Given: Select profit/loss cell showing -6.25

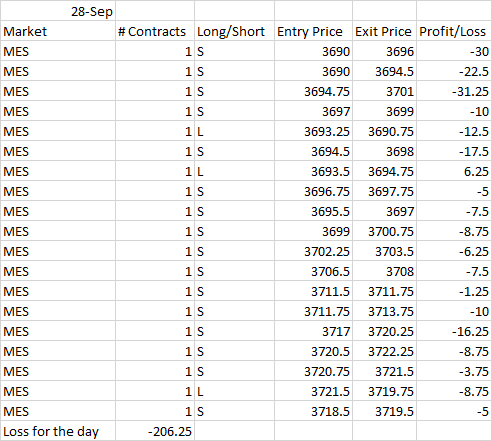Looking at the screenshot, I should [454, 251].
